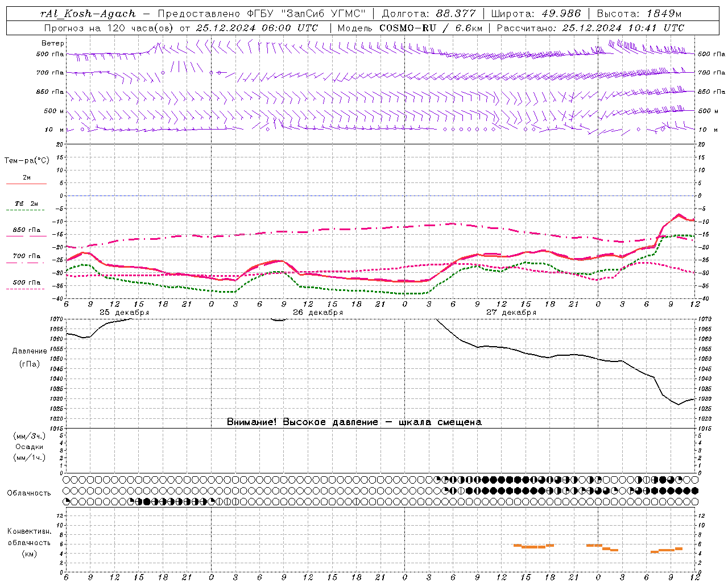Click the date label 26 декабря
Viewport: 728px width, 582px height.
pos(318,313)
